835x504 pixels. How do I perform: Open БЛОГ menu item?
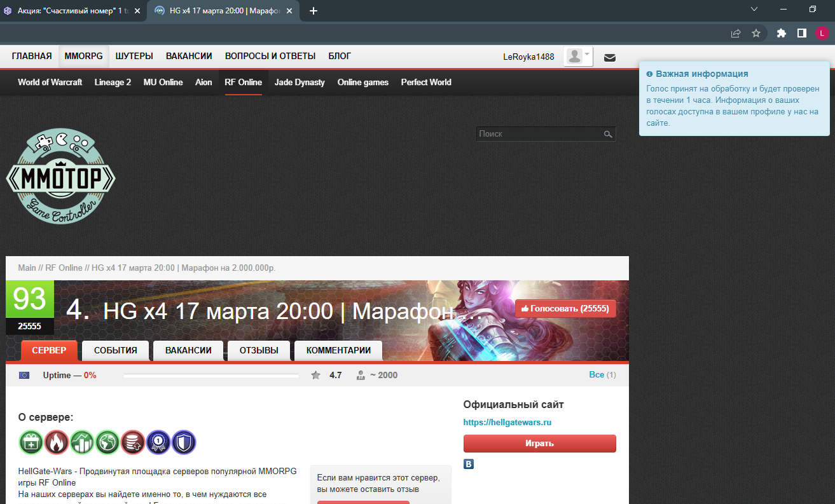(x=340, y=56)
